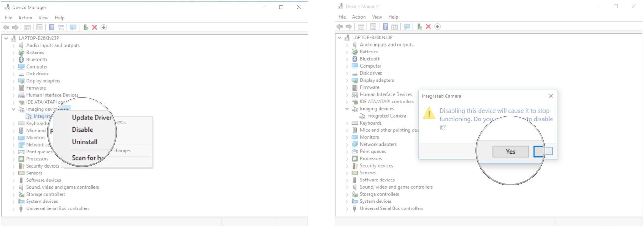Expand Disk drives in right window

click(347, 73)
